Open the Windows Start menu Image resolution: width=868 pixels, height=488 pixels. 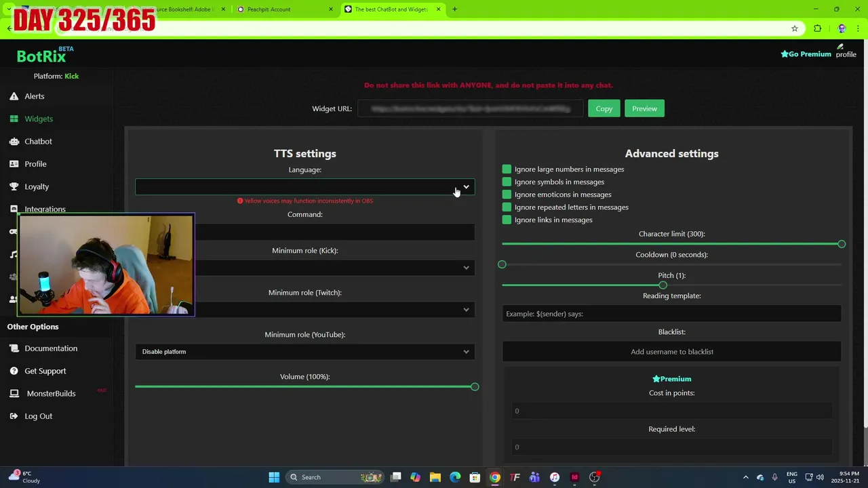(274, 477)
